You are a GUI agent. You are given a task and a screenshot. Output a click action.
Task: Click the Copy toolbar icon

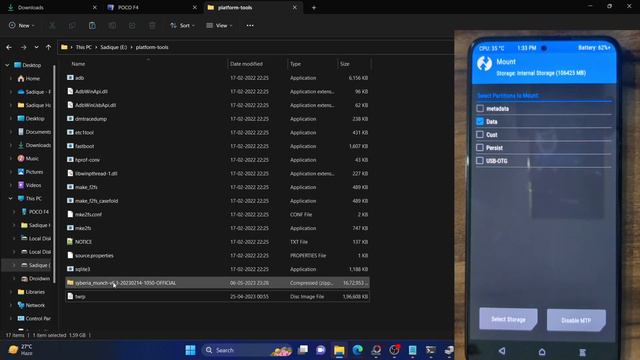(x=72, y=26)
